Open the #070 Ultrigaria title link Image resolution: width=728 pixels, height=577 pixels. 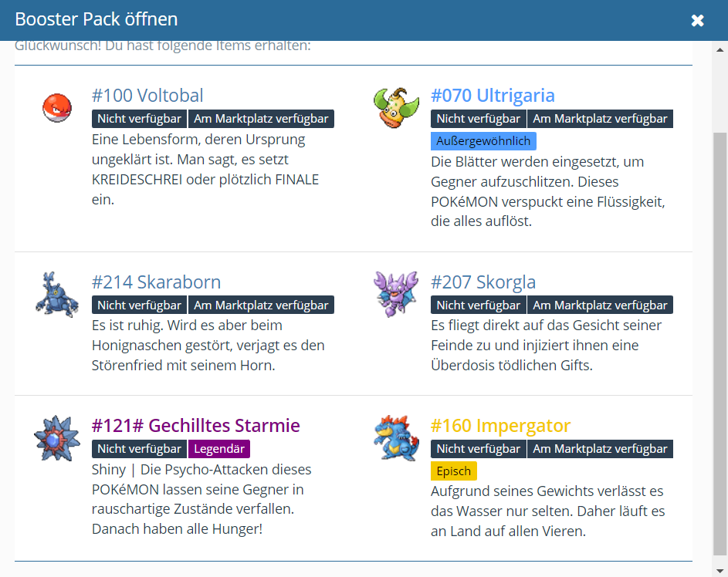pos(493,96)
